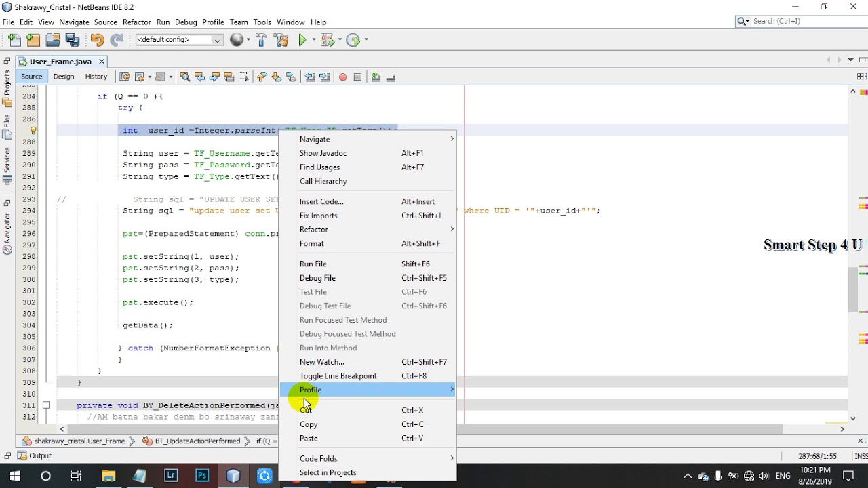Collapse the BT_DeleteActionPerformed method fold
The width and height of the screenshot is (868, 488).
coord(46,405)
